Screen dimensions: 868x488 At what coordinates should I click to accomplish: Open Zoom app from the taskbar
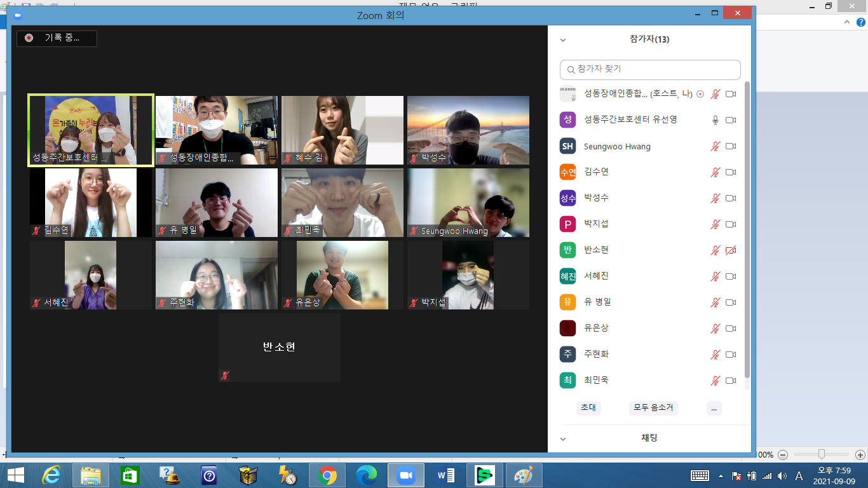pos(405,475)
